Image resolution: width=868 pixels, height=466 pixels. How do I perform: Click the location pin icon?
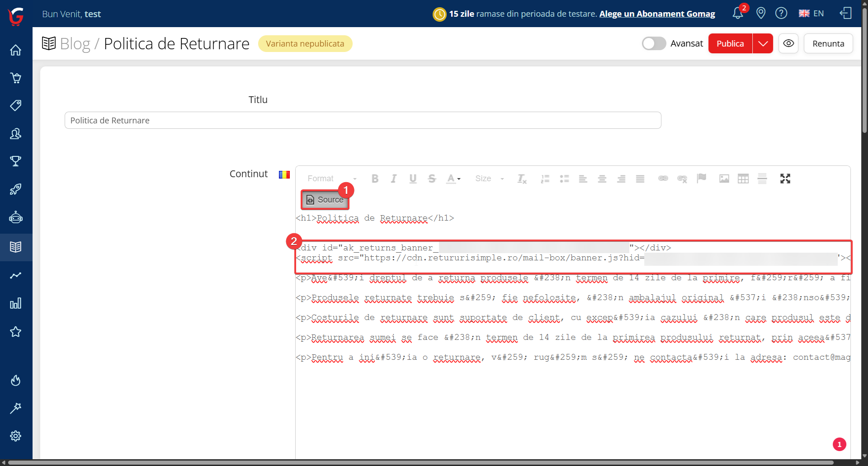pyautogui.click(x=761, y=14)
